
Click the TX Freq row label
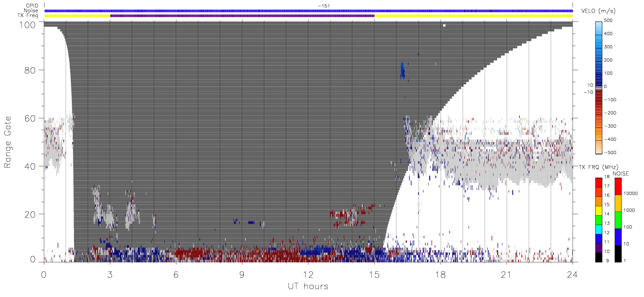click(28, 16)
